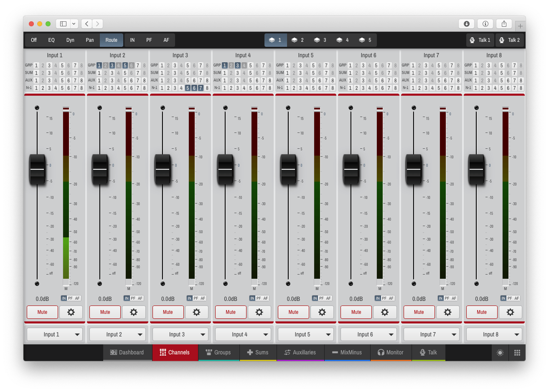This screenshot has width=549, height=392.
Task: Click the browser info icon
Action: [x=485, y=24]
